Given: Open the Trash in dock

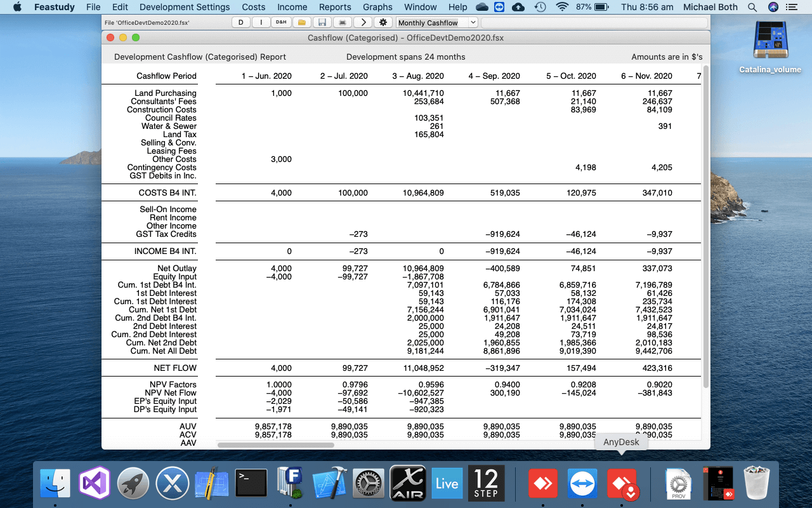Looking at the screenshot, I should coord(756,483).
